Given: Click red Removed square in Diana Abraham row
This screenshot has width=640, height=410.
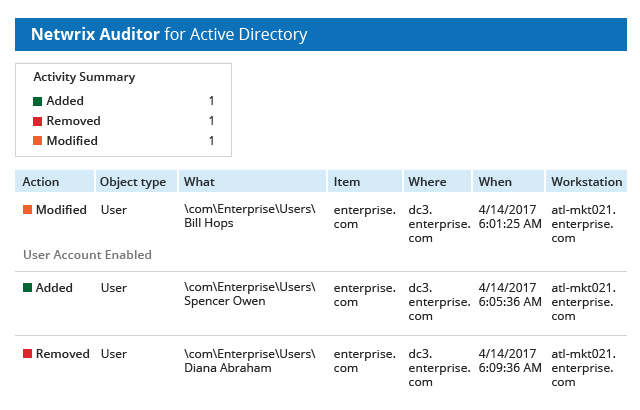Looking at the screenshot, I should 28,354.
